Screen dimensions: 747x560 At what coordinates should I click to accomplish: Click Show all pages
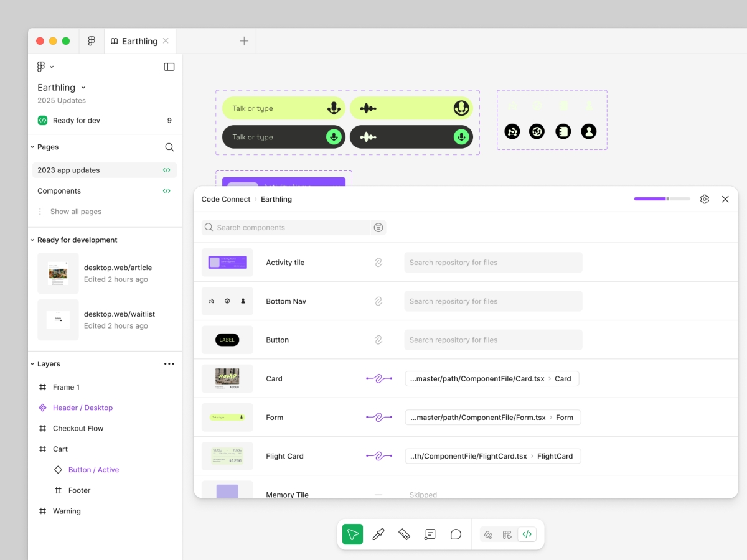tap(77, 212)
